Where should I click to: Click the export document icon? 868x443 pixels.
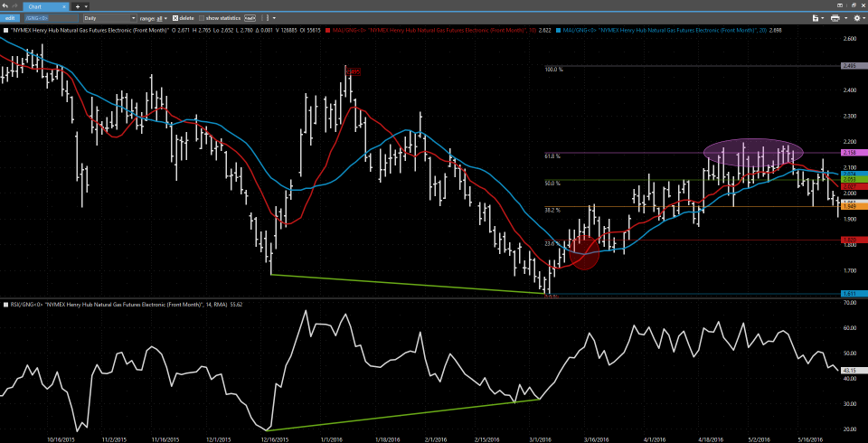pos(816,18)
